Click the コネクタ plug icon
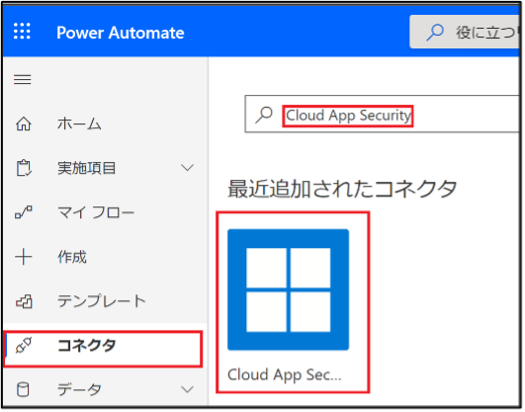Screen dimensions: 525x412 tap(24, 346)
